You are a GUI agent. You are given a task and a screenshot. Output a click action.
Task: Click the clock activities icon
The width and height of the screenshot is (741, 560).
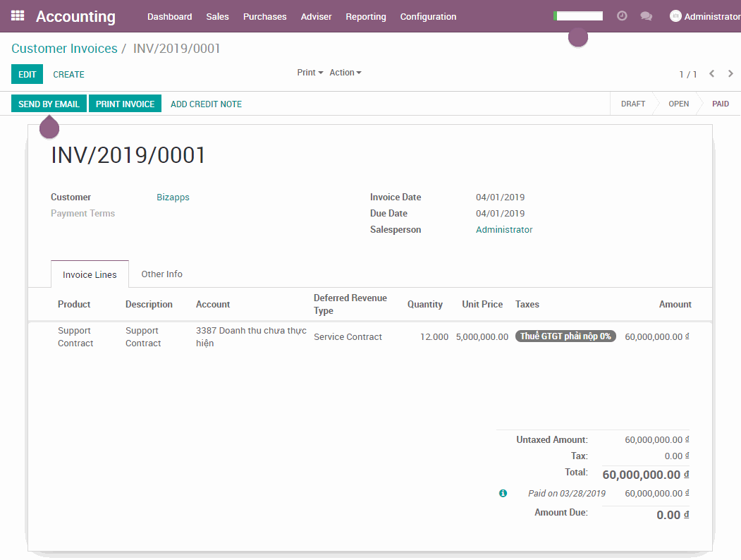tap(622, 16)
